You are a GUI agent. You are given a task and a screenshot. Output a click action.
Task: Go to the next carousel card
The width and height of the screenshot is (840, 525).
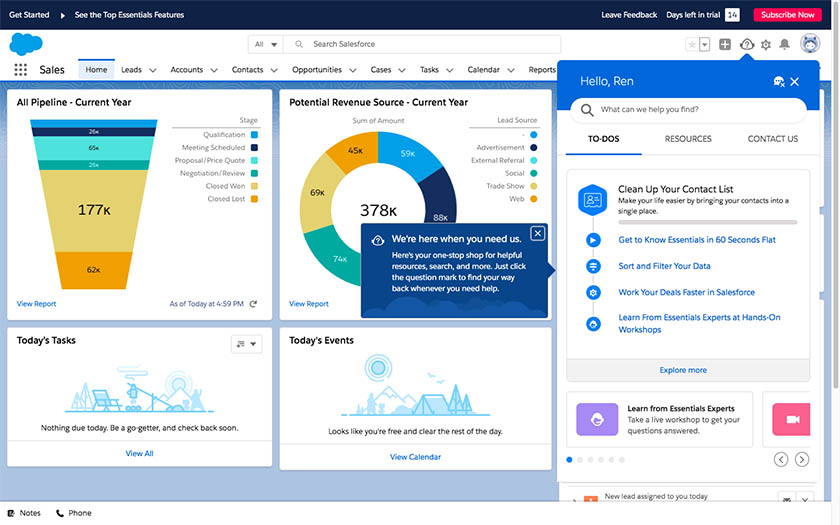coord(802,459)
